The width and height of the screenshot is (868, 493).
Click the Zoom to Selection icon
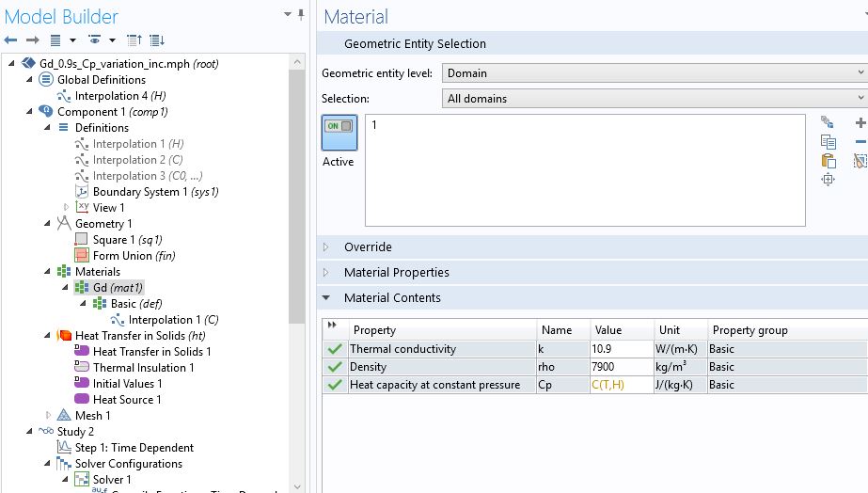[828, 180]
